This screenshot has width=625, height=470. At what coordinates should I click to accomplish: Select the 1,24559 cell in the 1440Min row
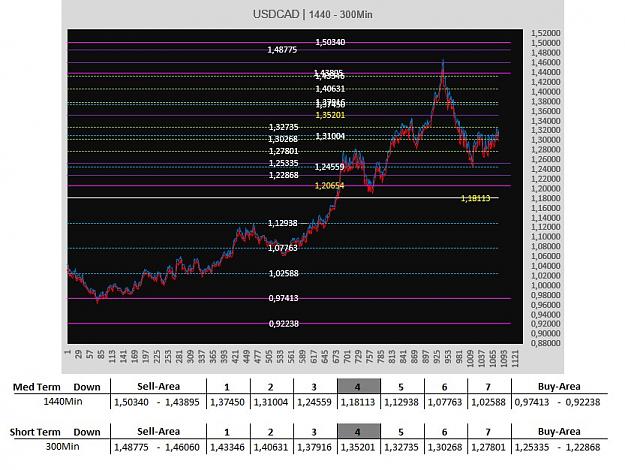click(314, 402)
